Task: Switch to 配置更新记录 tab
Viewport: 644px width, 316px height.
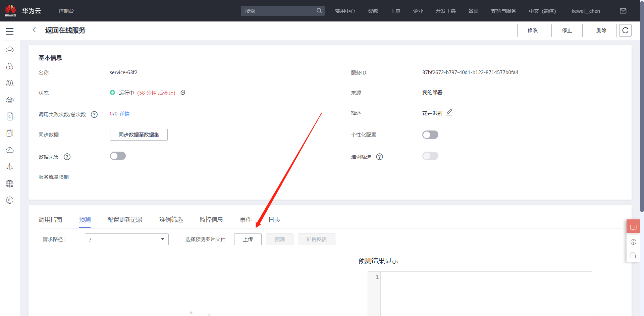Action: click(125, 220)
